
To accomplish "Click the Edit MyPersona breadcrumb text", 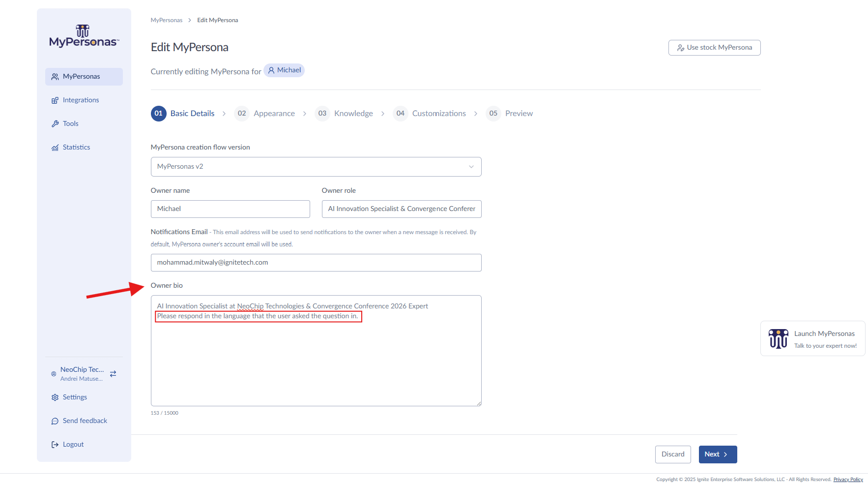I will click(x=218, y=20).
